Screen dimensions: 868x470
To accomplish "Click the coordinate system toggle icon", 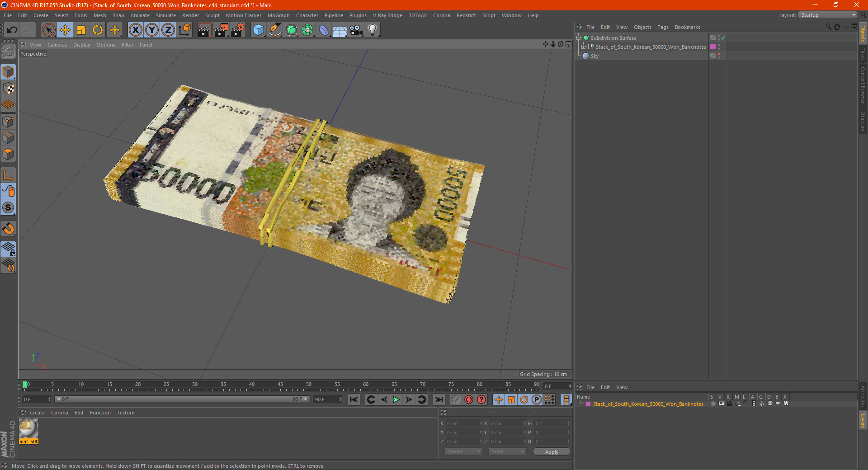I will click(x=184, y=30).
